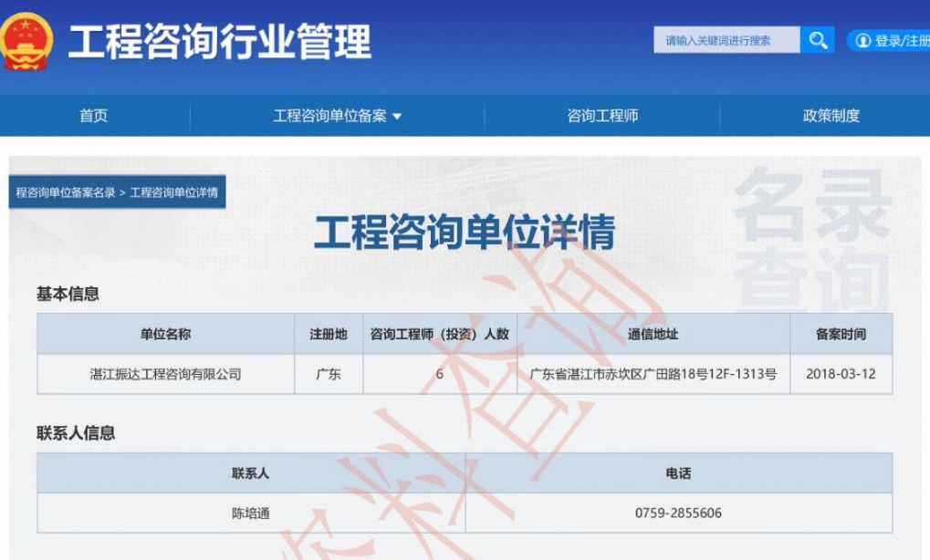Click the 联系人信息 section heading

[76, 433]
